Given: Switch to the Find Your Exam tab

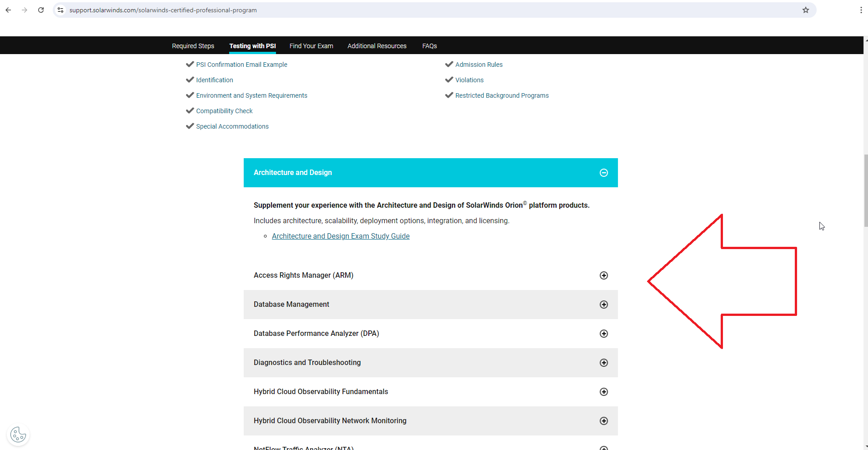Looking at the screenshot, I should (x=311, y=46).
